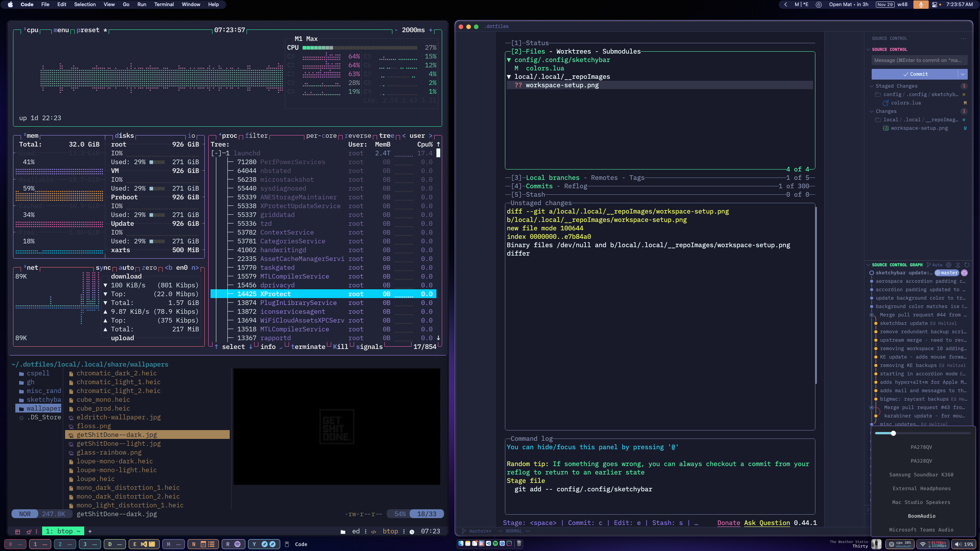This screenshot has height=551, width=980.
Task: Click the btop 'user' sort selector right arrow
Action: click(430, 135)
